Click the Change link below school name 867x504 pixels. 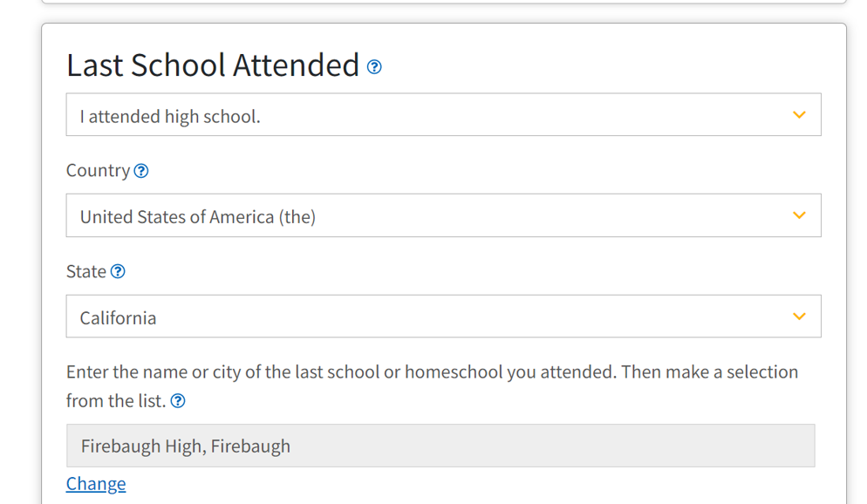point(96,484)
